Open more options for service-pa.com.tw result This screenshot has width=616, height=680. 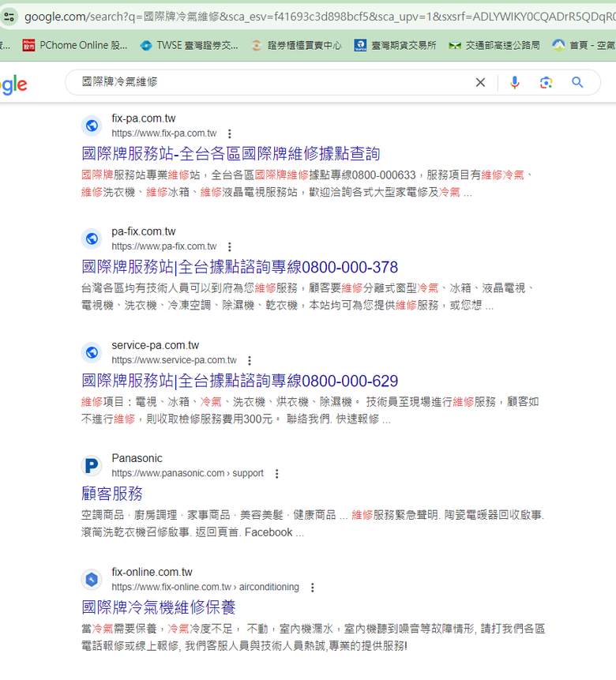pos(250,360)
